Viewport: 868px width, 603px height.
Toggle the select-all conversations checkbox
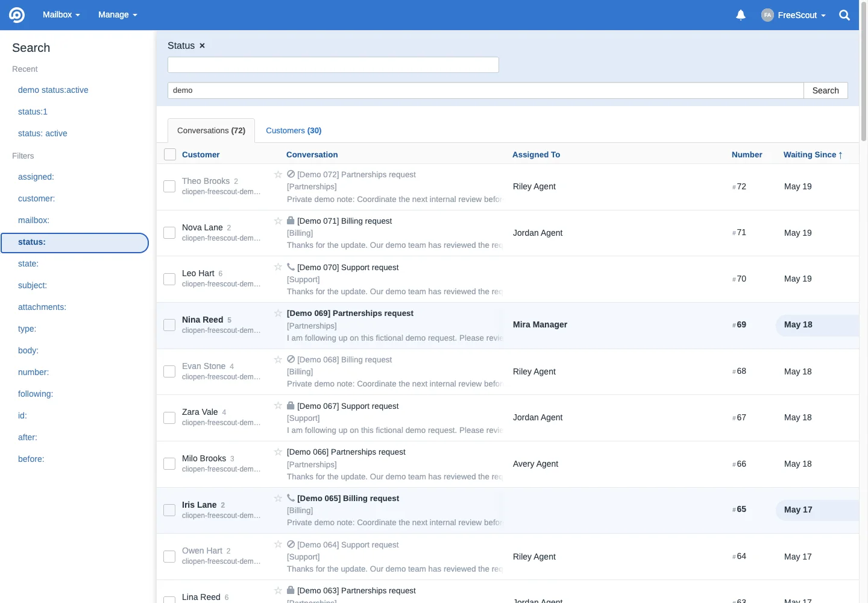click(170, 154)
